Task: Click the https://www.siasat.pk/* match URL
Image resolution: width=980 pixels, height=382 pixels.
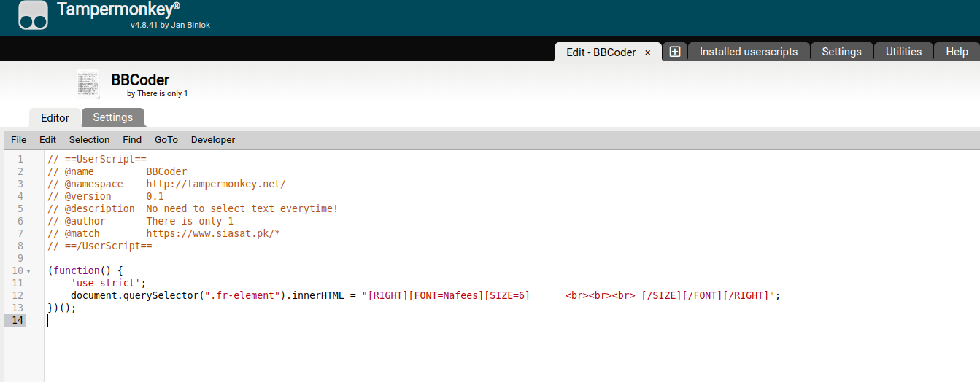Action: 213,233
